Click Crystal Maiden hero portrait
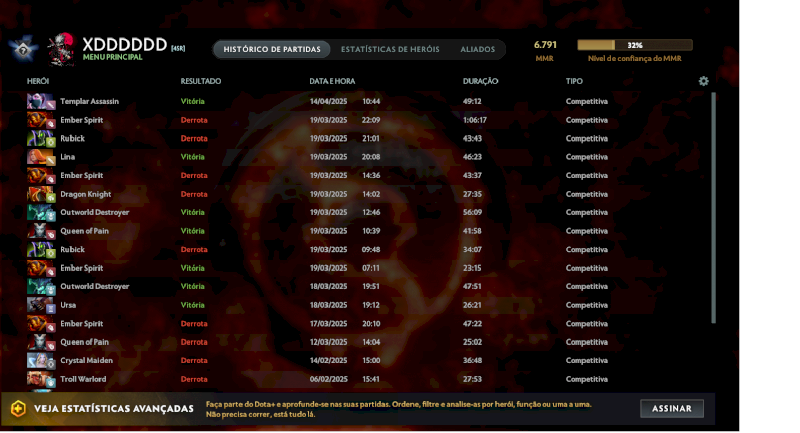Image resolution: width=800 pixels, height=433 pixels. (x=41, y=361)
